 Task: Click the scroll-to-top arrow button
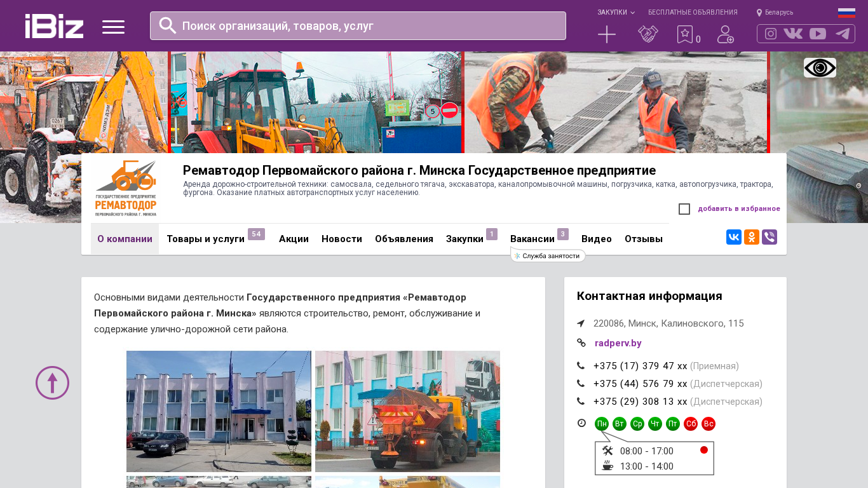click(52, 383)
